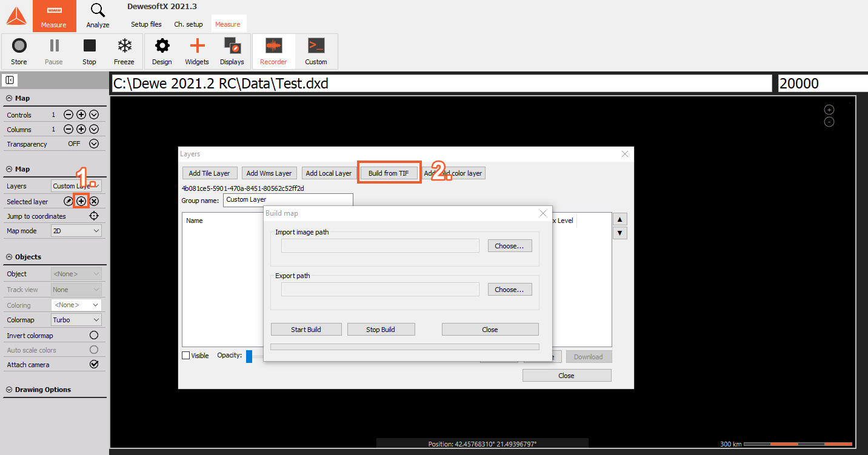This screenshot has height=455, width=868.
Task: Open Design mode
Action: click(x=162, y=51)
